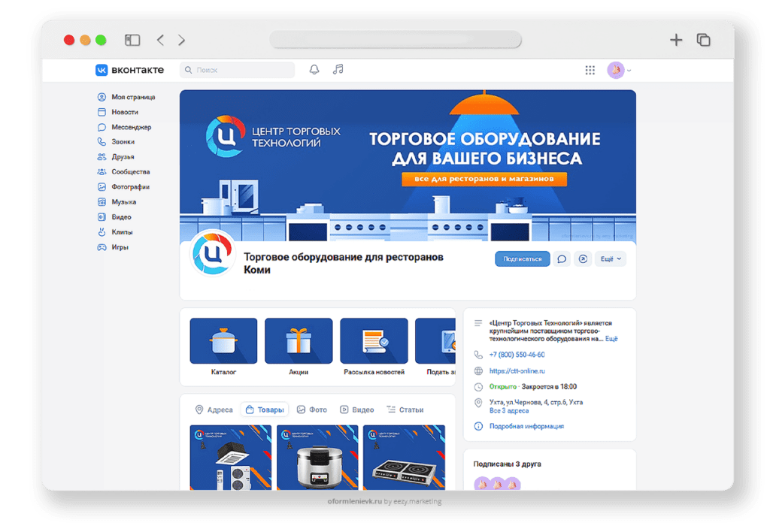
Task: Switch to the Фото tab
Action: pos(312,410)
